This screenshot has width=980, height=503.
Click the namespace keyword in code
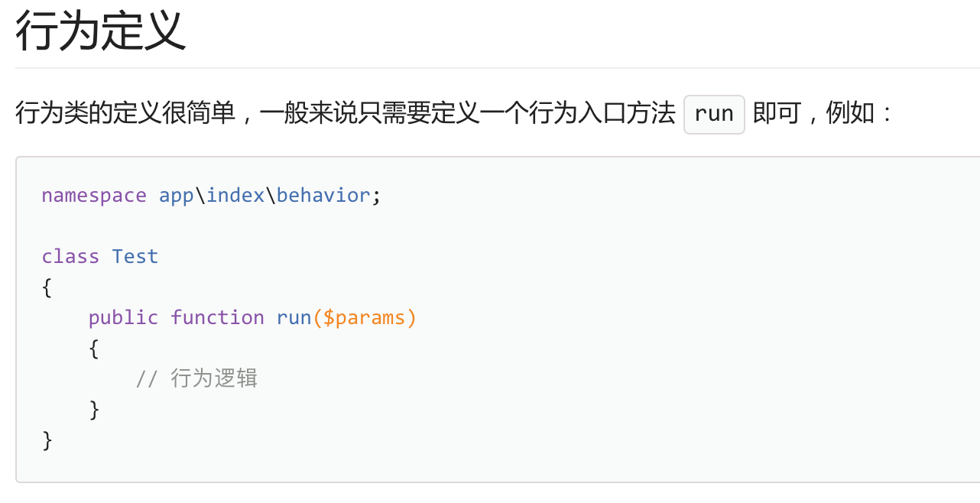pos(94,196)
